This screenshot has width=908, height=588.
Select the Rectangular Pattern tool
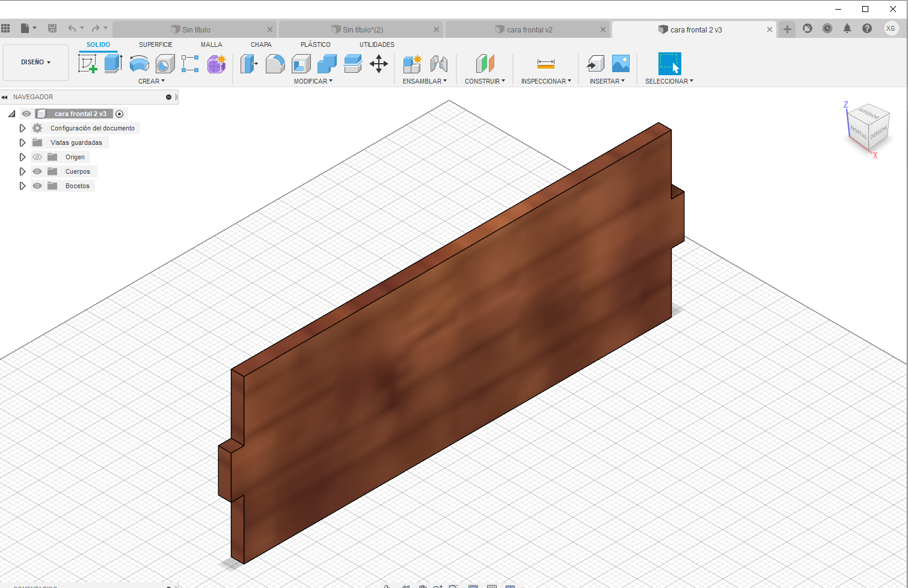click(x=190, y=63)
